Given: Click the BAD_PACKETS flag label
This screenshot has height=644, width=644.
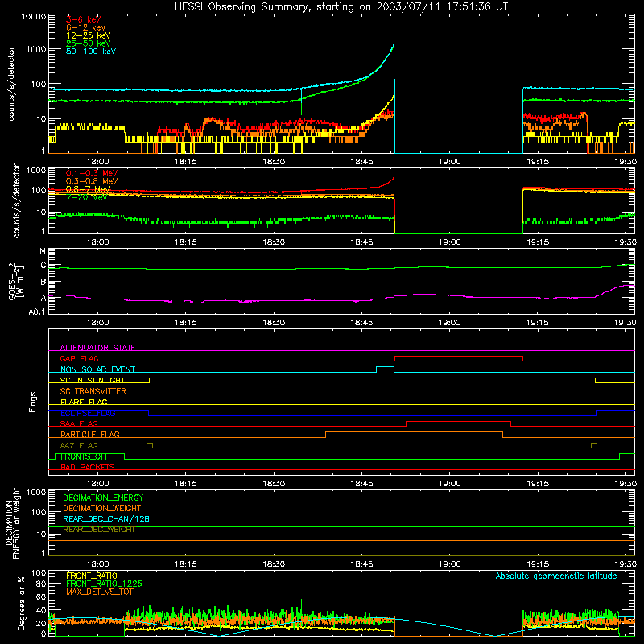Looking at the screenshot, I should [88, 467].
